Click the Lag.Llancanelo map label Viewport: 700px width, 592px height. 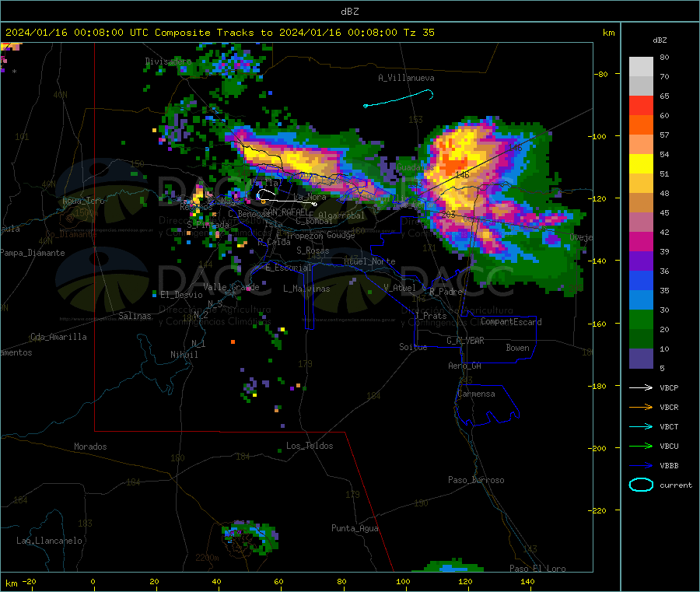pos(49,541)
